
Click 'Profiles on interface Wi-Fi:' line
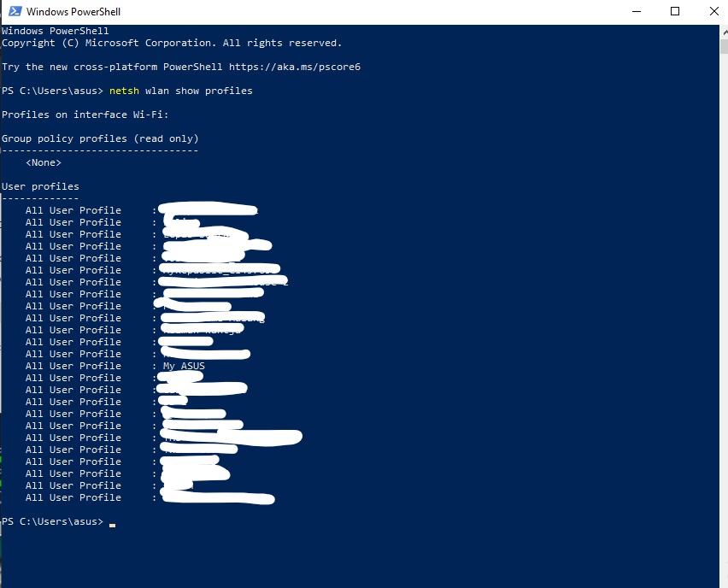click(85, 115)
